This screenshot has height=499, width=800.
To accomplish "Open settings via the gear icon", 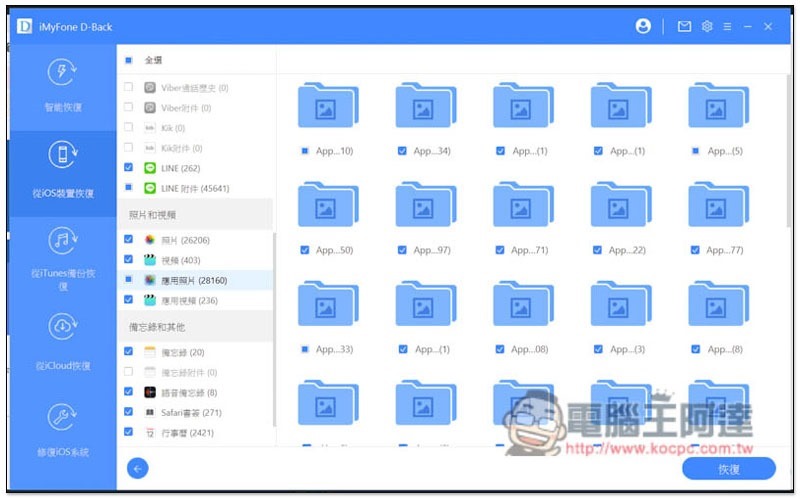I will 707,27.
